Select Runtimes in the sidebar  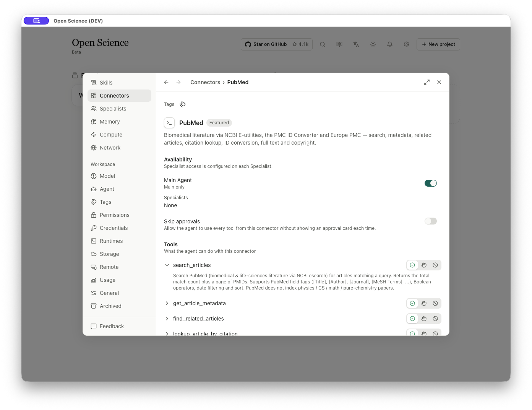coord(119,241)
